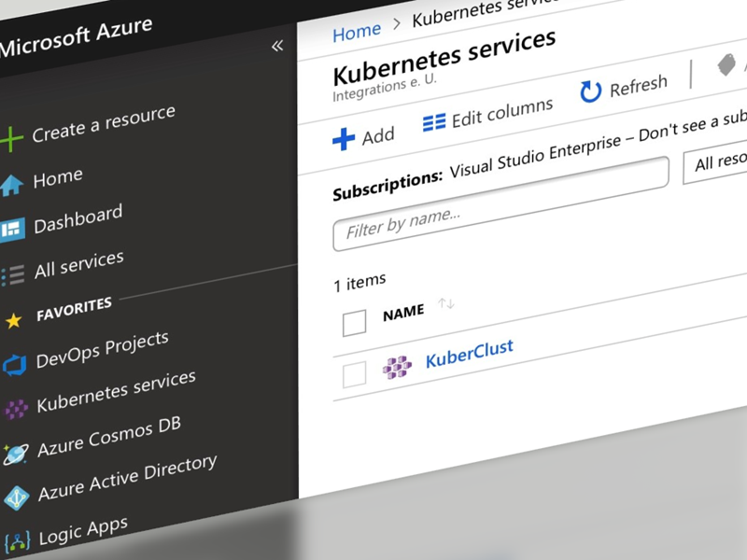This screenshot has width=747, height=560.
Task: Refresh the Kubernetes services list
Action: (x=639, y=86)
